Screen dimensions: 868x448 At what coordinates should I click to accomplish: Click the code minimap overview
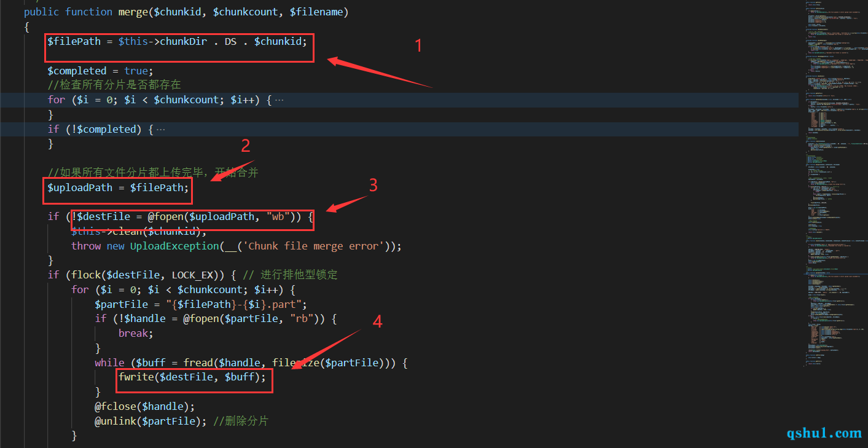pos(834,184)
